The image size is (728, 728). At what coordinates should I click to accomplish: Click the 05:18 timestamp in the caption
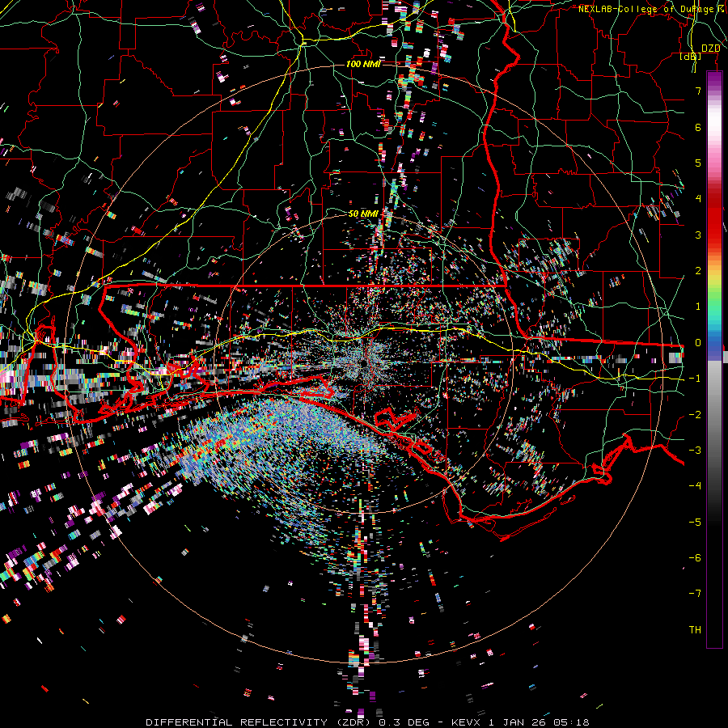point(572,722)
